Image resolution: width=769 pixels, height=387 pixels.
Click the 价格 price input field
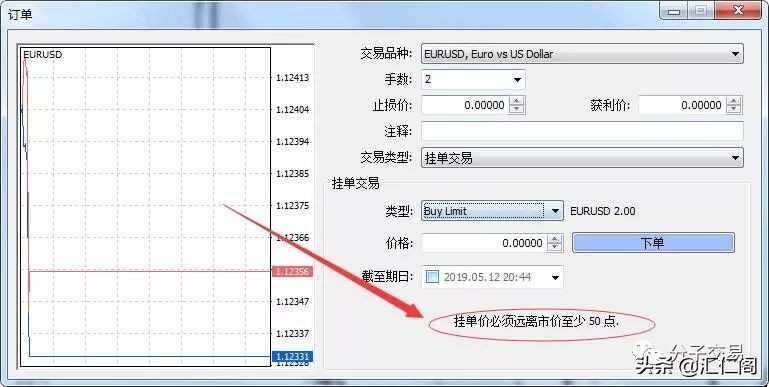pyautogui.click(x=484, y=243)
